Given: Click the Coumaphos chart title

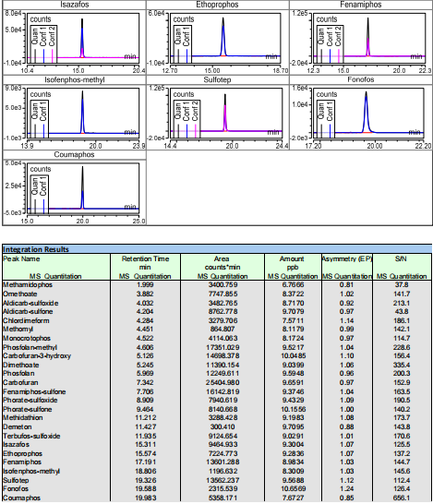Looking at the screenshot, I should [74, 154].
